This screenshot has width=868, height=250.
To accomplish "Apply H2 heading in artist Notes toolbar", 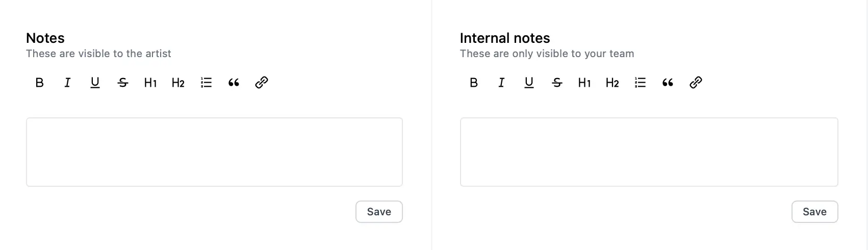I will tap(178, 83).
